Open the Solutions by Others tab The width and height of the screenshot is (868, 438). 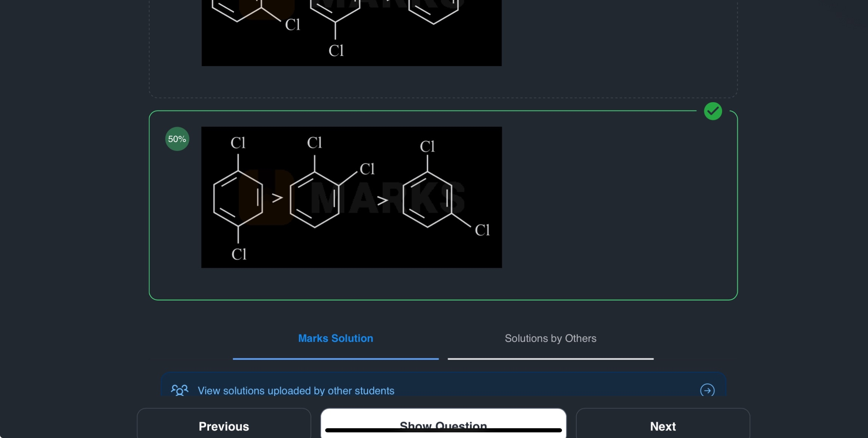[550, 338]
